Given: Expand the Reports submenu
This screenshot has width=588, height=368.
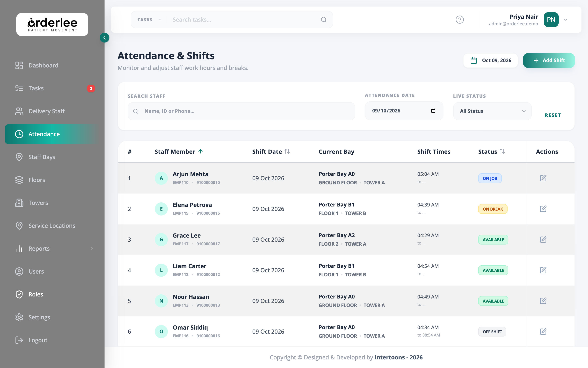Looking at the screenshot, I should 92,248.
